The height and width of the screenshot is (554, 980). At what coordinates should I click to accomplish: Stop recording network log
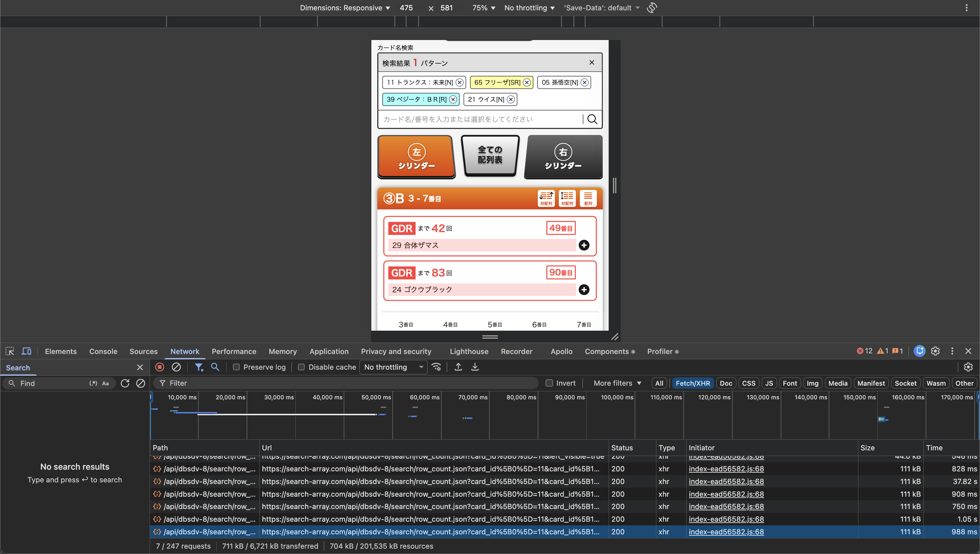pos(159,367)
